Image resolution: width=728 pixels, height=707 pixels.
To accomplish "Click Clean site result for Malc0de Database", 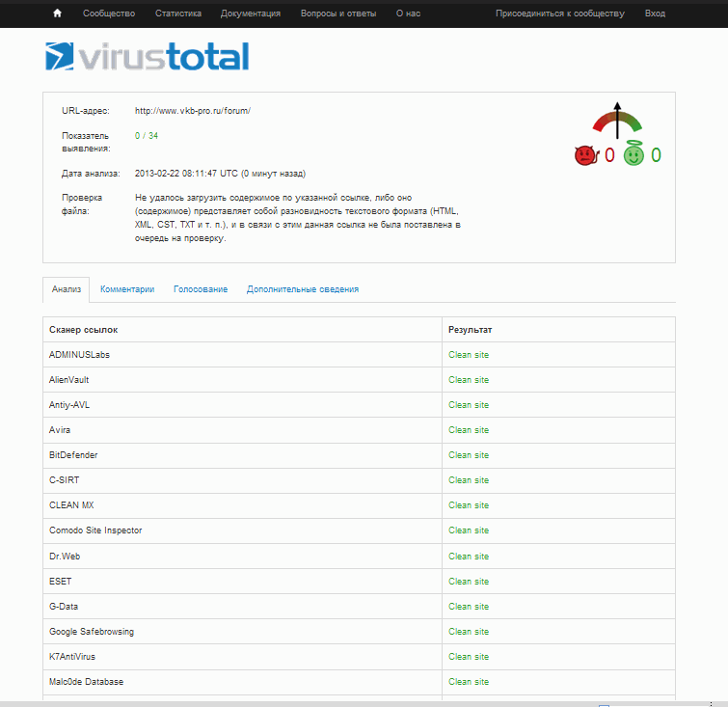I will [x=469, y=682].
